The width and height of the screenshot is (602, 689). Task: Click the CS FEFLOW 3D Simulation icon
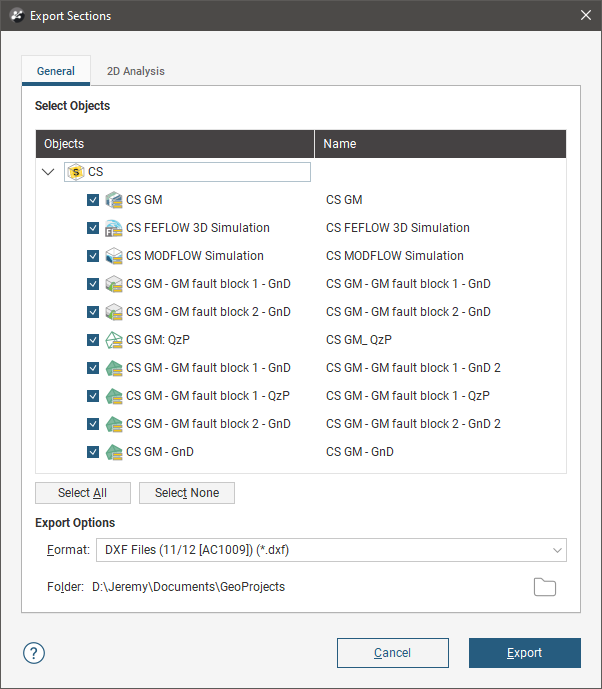coord(114,228)
